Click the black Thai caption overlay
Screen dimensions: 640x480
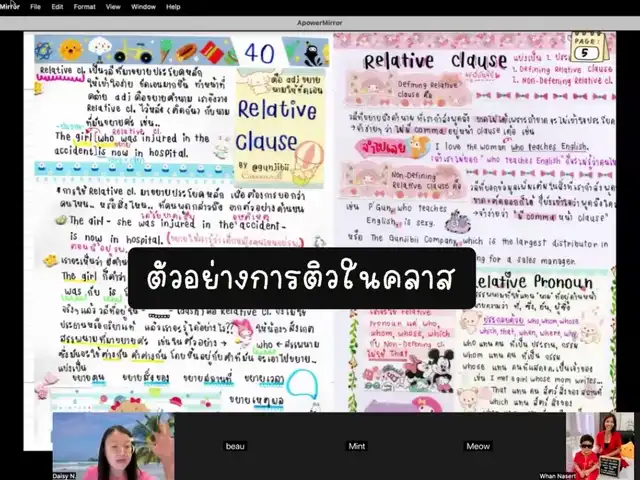(301, 278)
